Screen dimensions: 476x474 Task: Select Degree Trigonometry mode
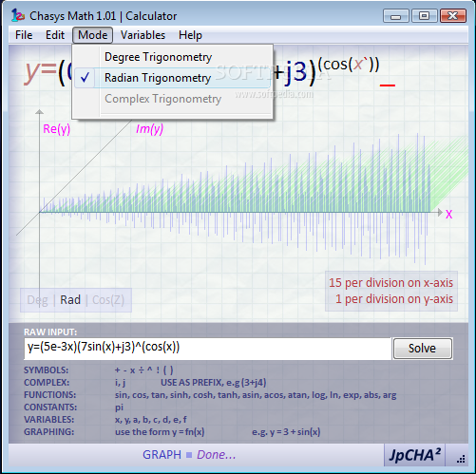click(173, 57)
